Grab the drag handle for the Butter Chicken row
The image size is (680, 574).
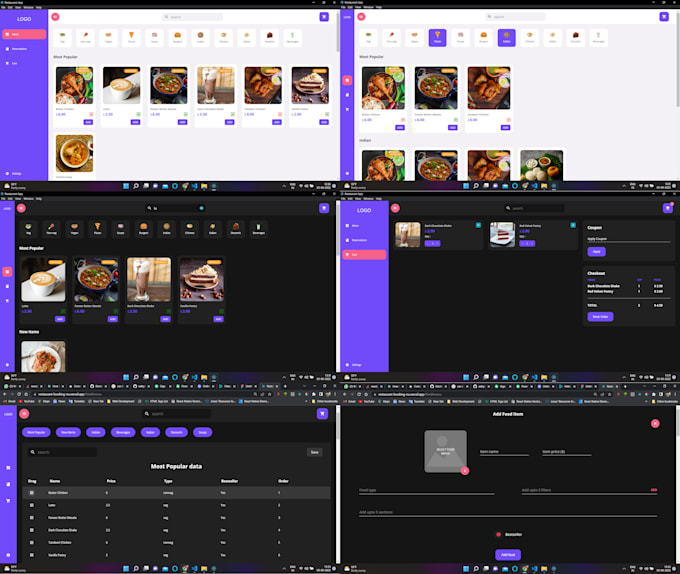point(32,493)
